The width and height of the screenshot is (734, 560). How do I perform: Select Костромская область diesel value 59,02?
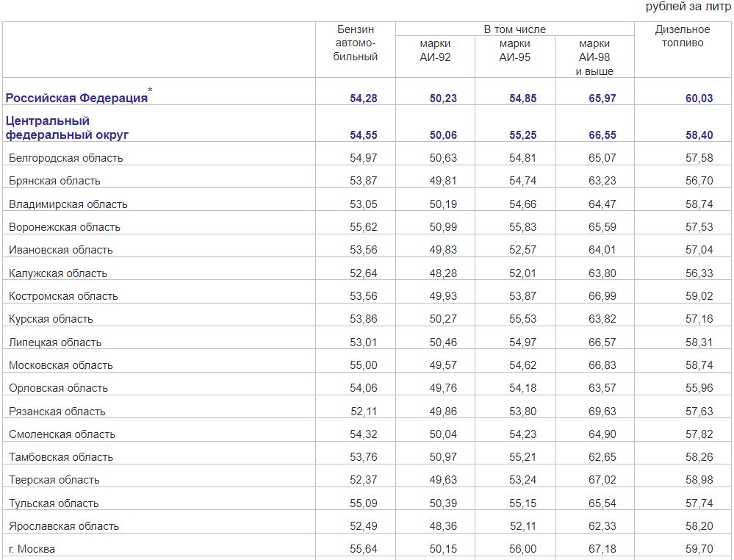(x=699, y=296)
